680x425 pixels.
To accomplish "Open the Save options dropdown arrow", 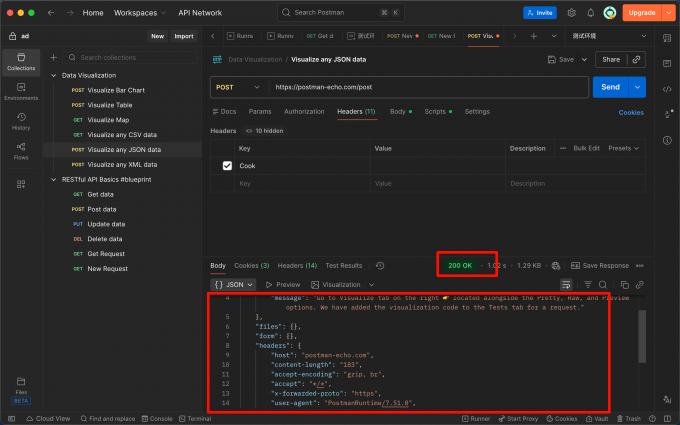I will coord(585,59).
